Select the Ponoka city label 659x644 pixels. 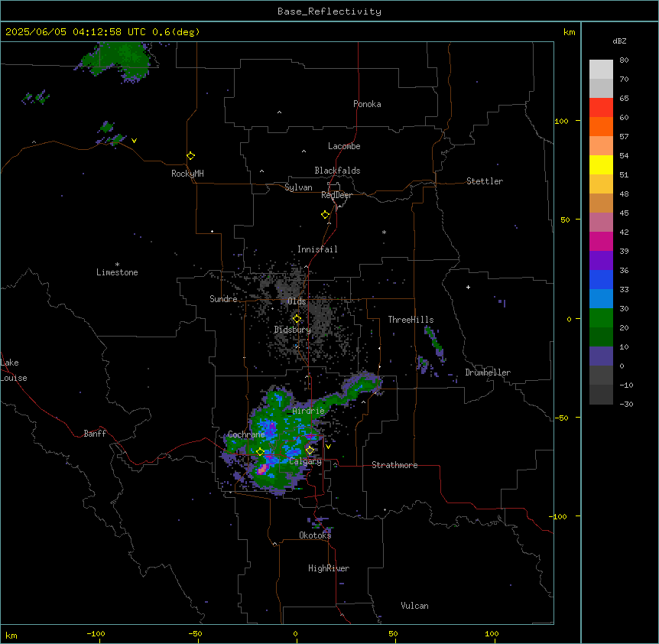[x=367, y=104]
